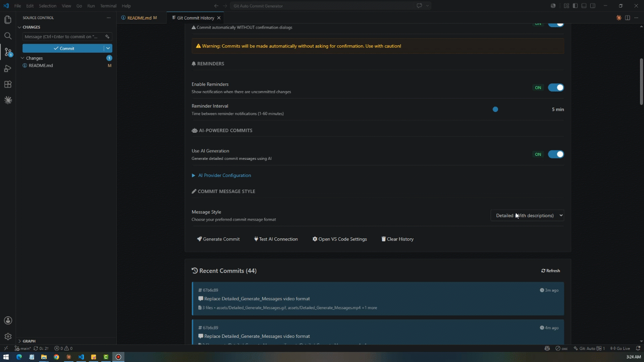The image size is (644, 362).
Task: Open the View menu
Action: (x=66, y=6)
